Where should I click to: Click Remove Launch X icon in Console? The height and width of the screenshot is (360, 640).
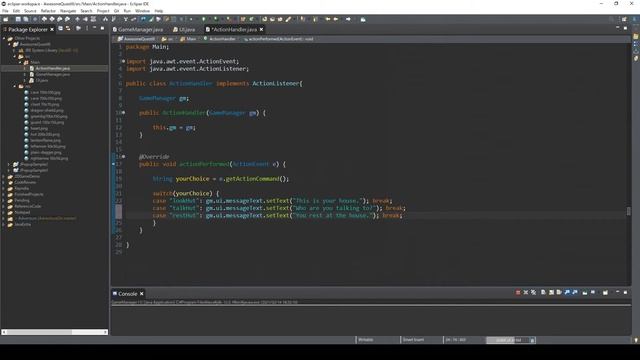526,292
